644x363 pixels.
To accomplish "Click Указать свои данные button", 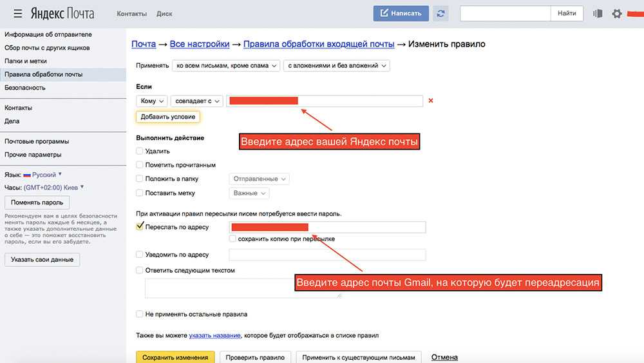I will click(43, 259).
